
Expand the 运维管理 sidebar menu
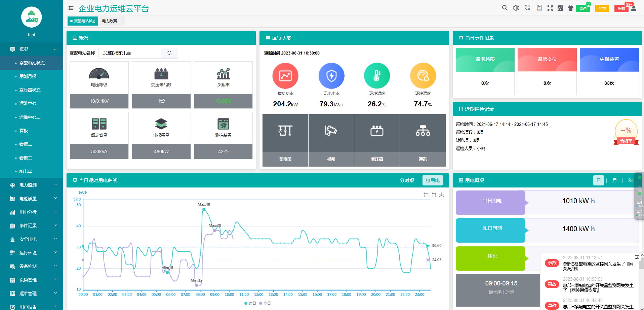click(32, 294)
